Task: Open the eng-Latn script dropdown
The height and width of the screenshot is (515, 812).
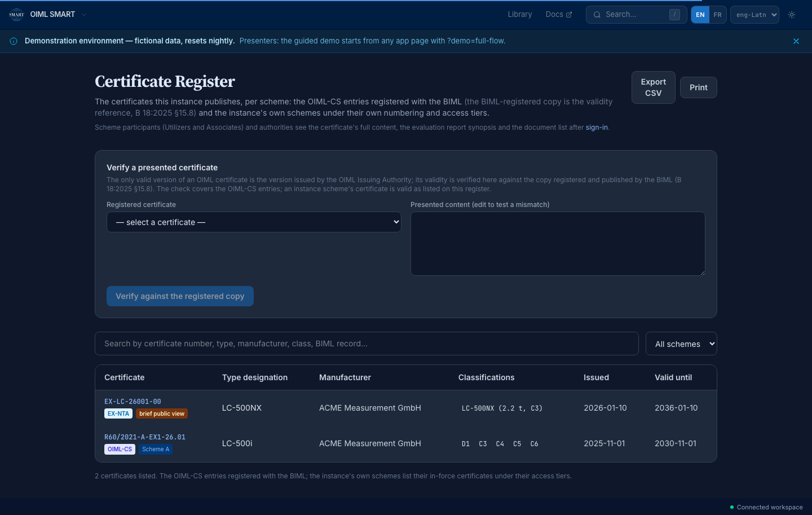Action: point(754,15)
